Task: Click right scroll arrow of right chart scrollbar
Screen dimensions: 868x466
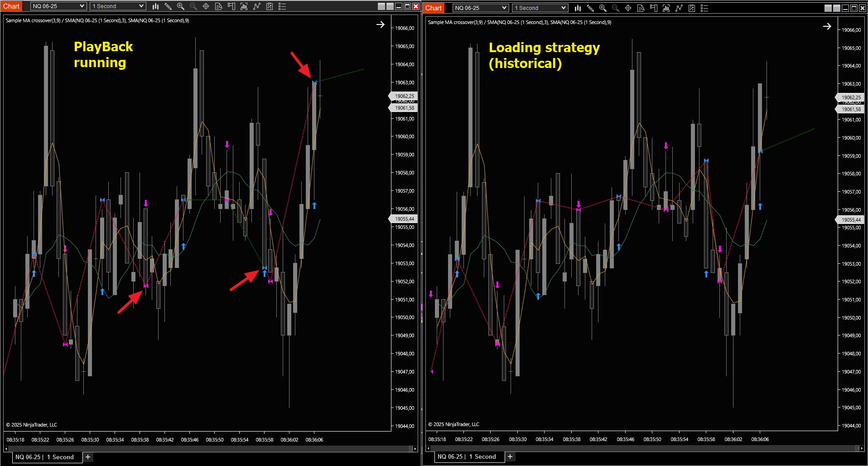Action: [x=862, y=448]
